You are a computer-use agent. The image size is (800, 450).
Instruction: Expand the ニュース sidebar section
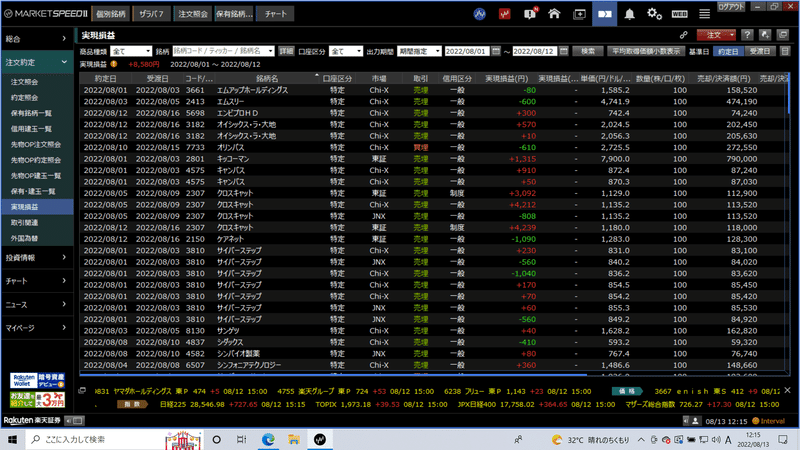(x=36, y=305)
